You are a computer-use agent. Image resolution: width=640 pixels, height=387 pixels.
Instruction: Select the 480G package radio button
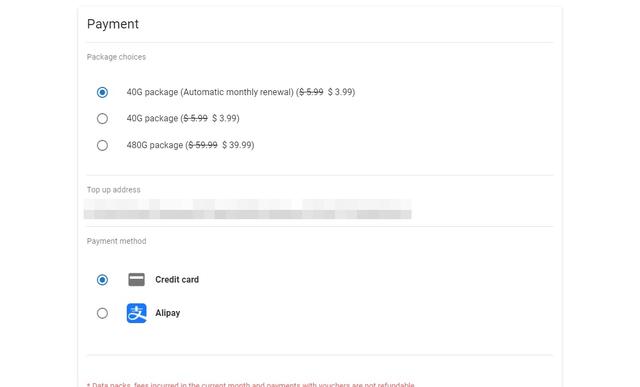click(102, 145)
